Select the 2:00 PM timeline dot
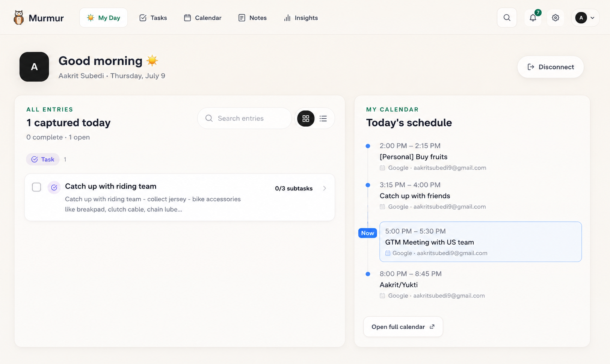 click(368, 146)
